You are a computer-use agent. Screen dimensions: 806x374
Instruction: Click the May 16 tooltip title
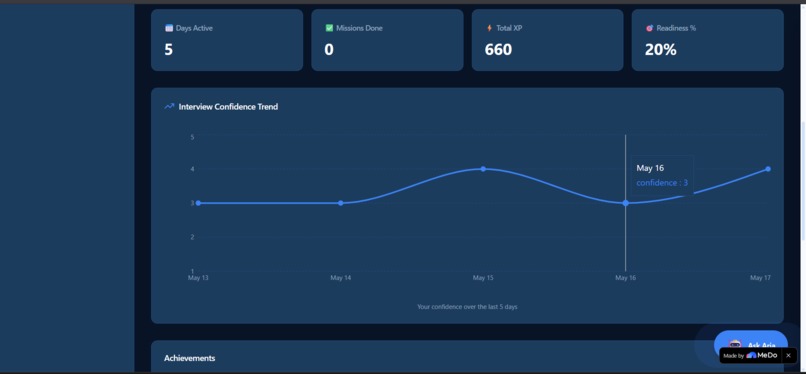(650, 168)
